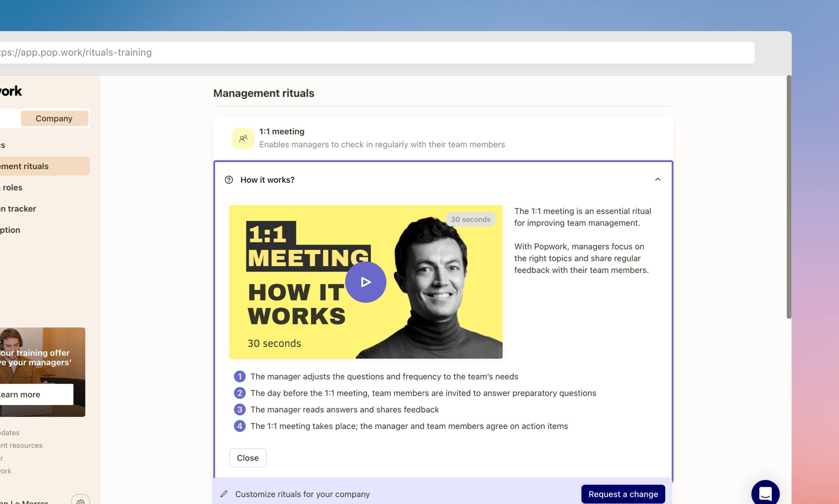The height and width of the screenshot is (504, 839).
Task: Open the settings gear in sidebar
Action: (81, 501)
